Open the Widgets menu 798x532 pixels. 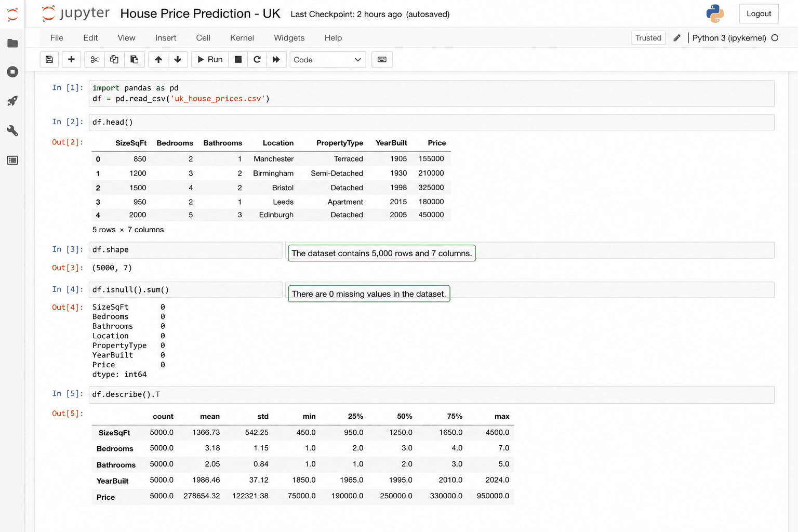coord(289,38)
